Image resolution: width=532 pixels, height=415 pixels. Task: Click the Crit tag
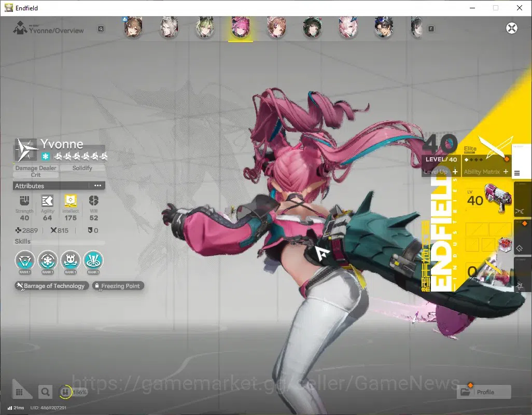click(36, 175)
